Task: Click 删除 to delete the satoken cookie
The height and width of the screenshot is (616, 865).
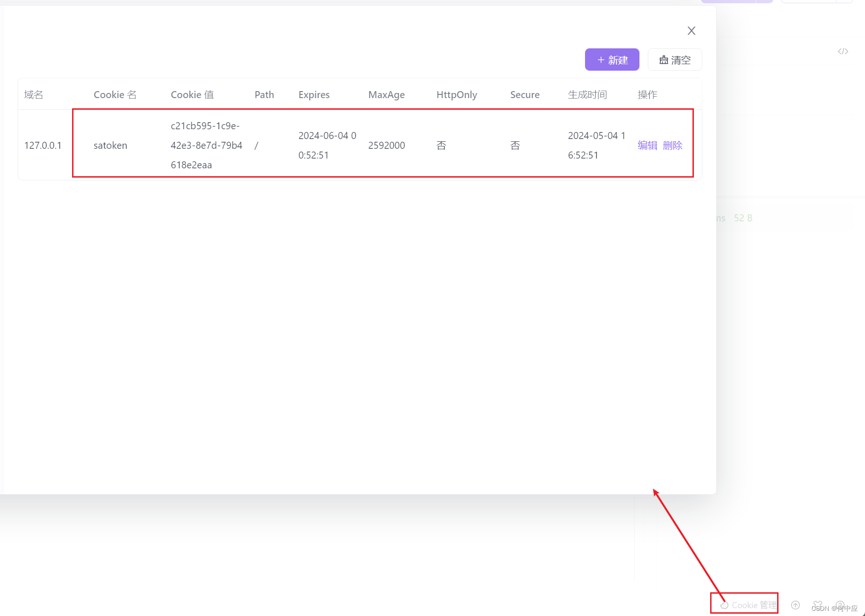Action: pyautogui.click(x=672, y=145)
